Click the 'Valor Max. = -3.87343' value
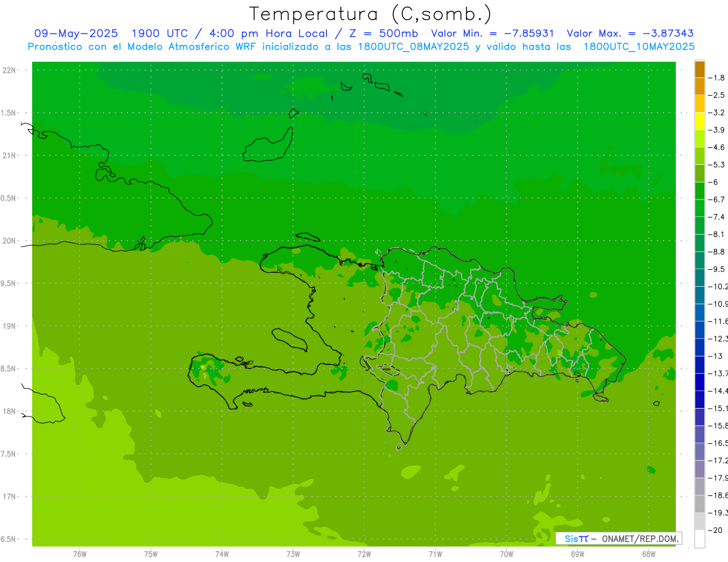This screenshot has width=728, height=562. pos(630,33)
